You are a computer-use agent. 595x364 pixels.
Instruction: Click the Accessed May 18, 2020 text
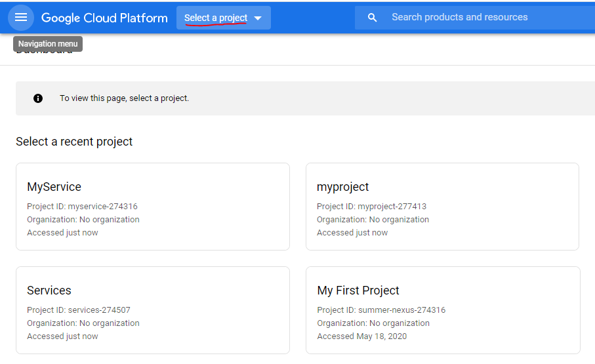point(361,336)
